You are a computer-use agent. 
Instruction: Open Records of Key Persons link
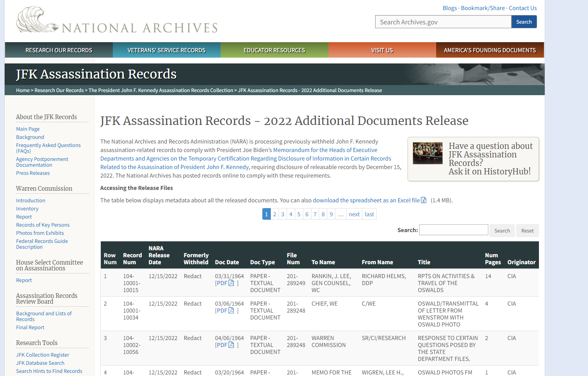point(43,225)
